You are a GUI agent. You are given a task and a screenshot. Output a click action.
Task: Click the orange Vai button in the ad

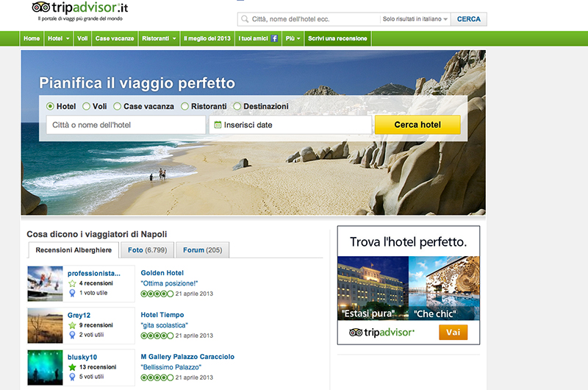tap(453, 332)
